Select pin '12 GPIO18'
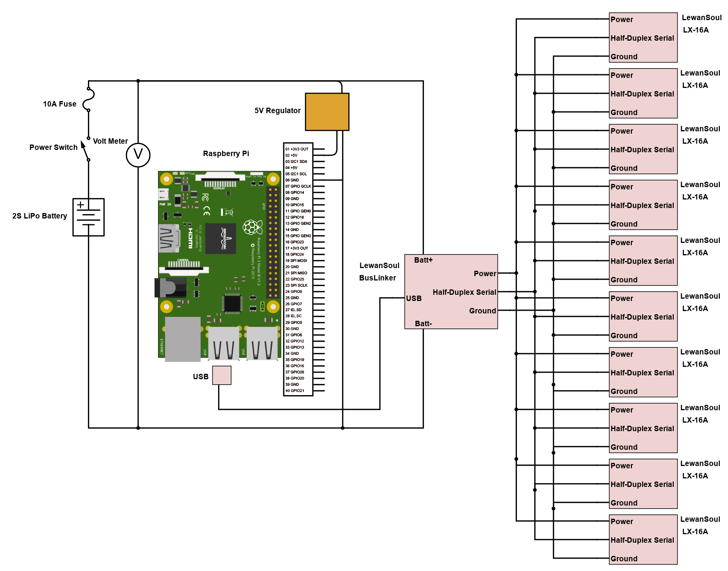Image resolution: width=728 pixels, height=571 pixels. [x=295, y=217]
